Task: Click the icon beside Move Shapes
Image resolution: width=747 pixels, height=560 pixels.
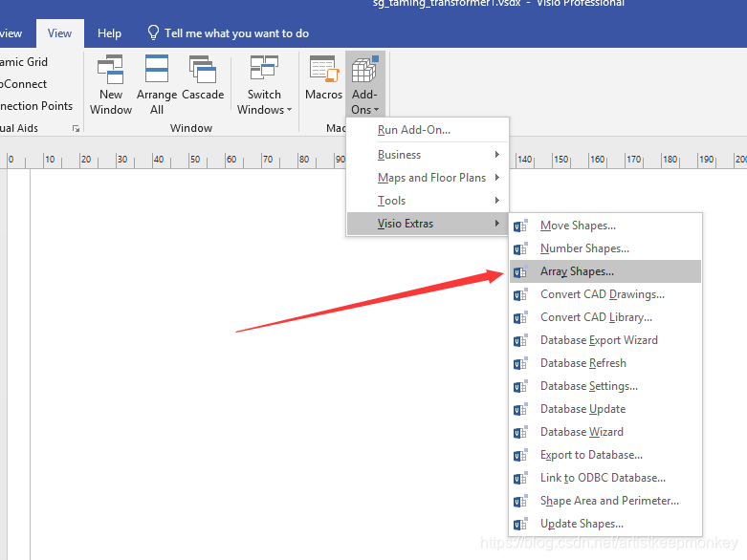Action: coord(520,226)
